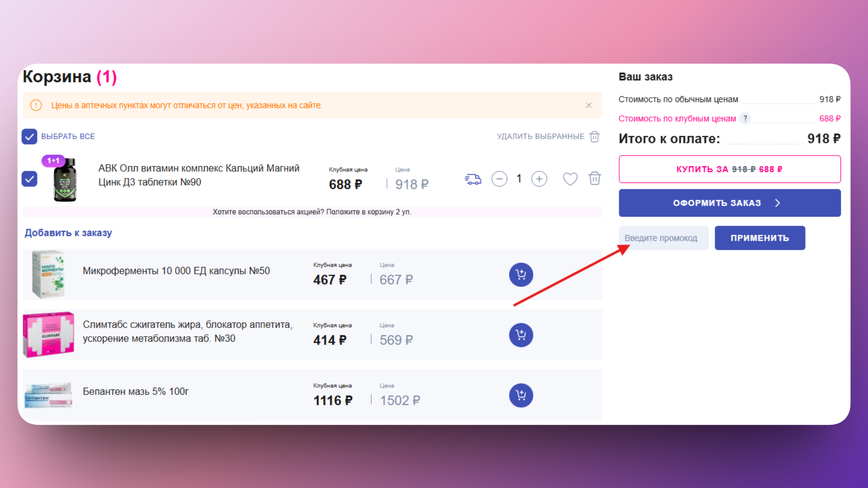The image size is (868, 488).
Task: Open the Бепантен мазь 5% 100г link
Action: pyautogui.click(x=136, y=392)
